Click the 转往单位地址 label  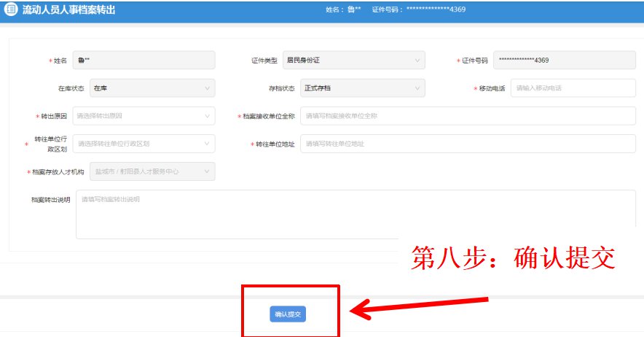coord(275,144)
